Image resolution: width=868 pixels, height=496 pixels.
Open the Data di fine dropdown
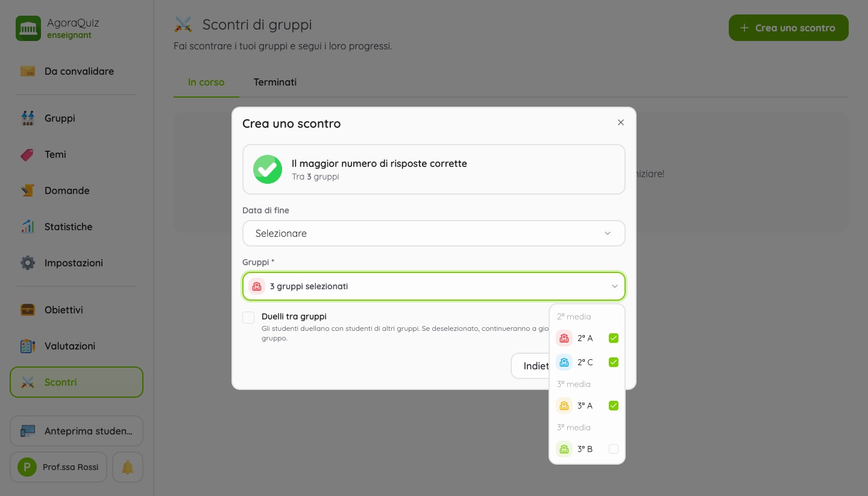tap(434, 233)
